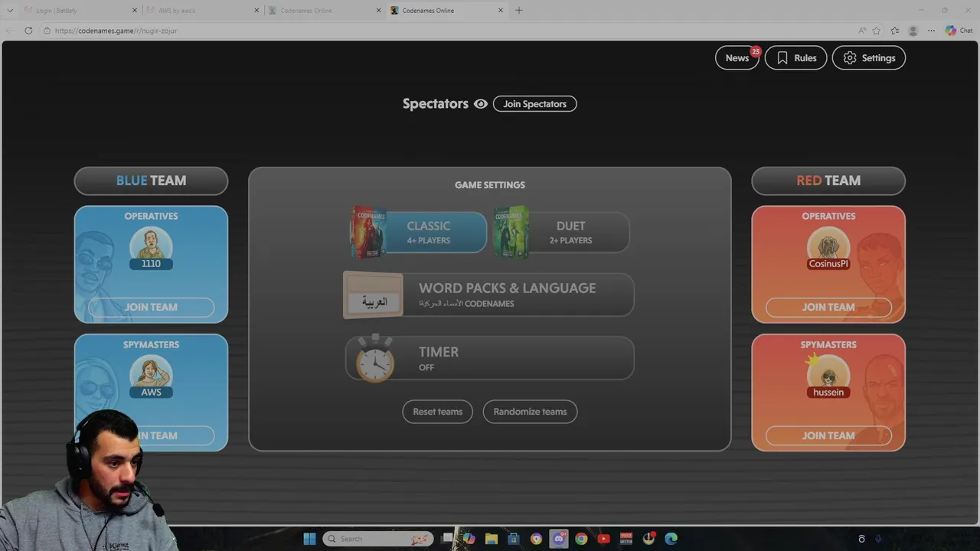
Task: Click the Red Team header
Action: pos(828,181)
